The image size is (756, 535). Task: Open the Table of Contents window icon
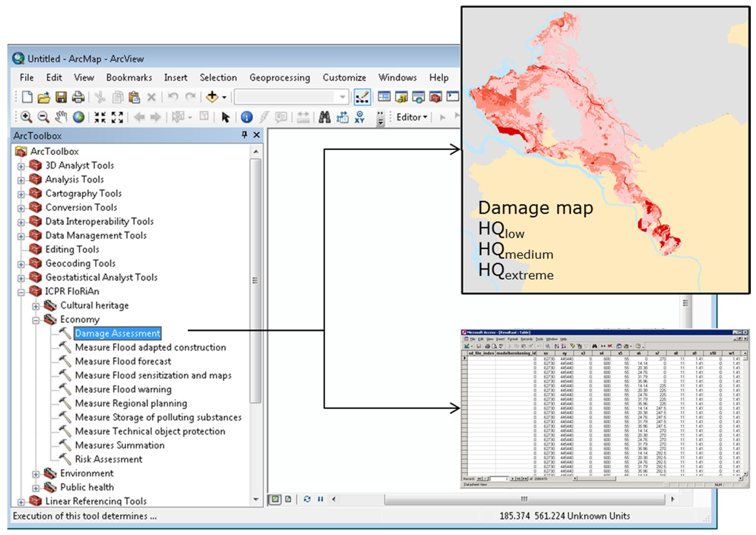[384, 97]
